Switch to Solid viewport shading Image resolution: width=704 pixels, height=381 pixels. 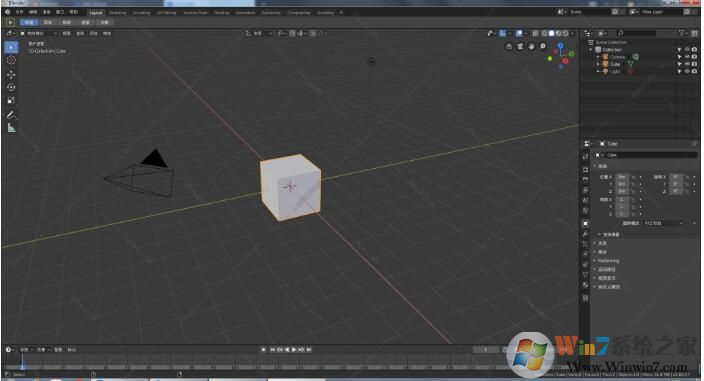tap(551, 33)
